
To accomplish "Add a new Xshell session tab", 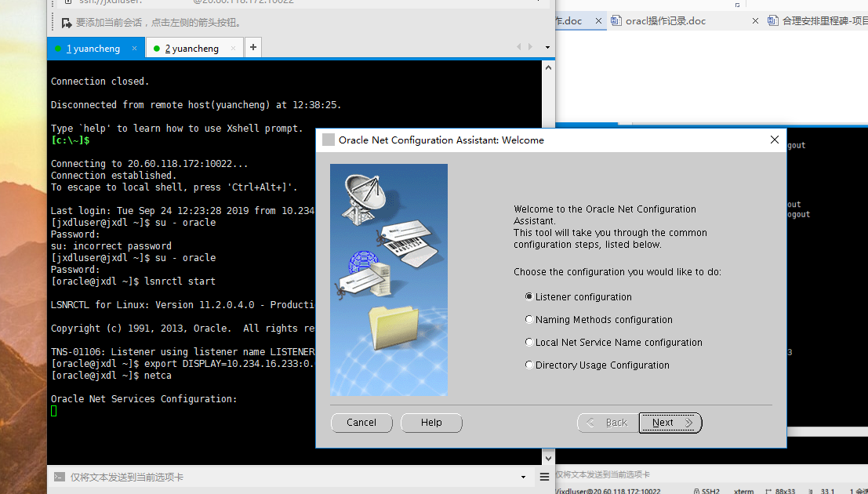I will tap(253, 48).
